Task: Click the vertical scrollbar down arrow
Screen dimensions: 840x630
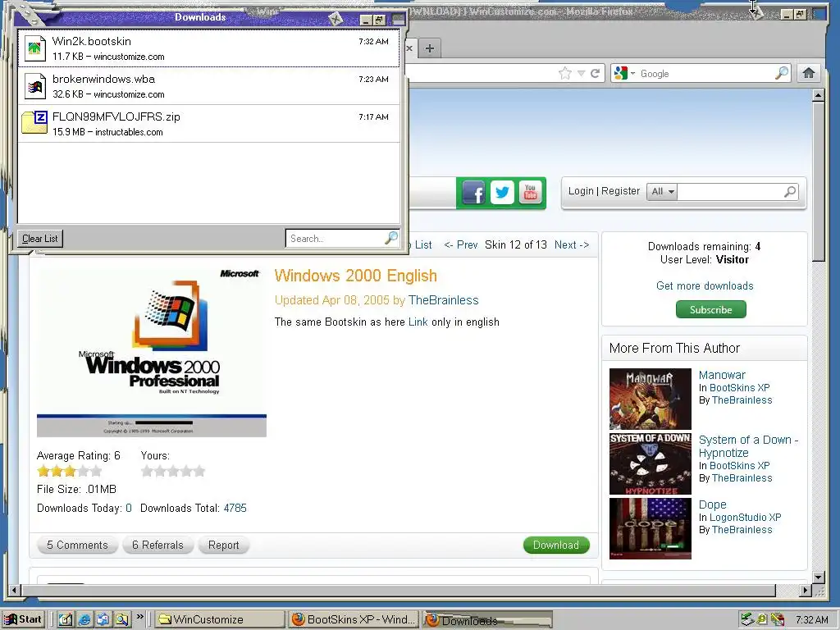Action: [x=818, y=577]
